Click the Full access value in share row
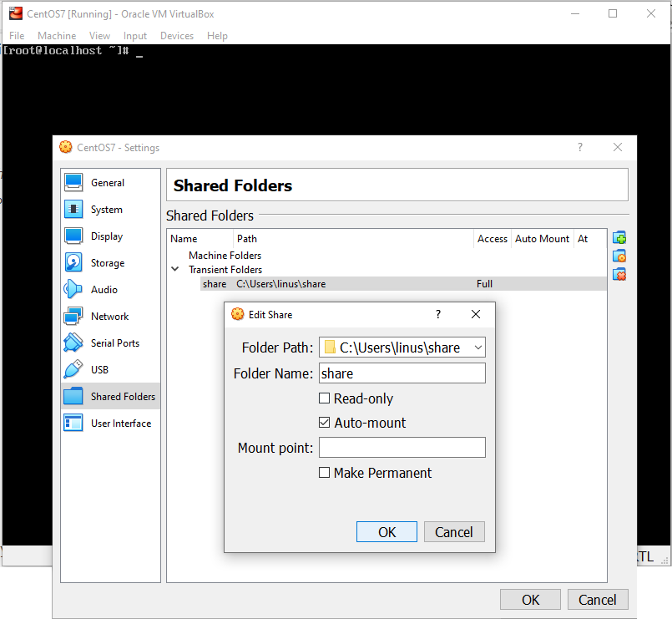672x619 pixels. 484,284
